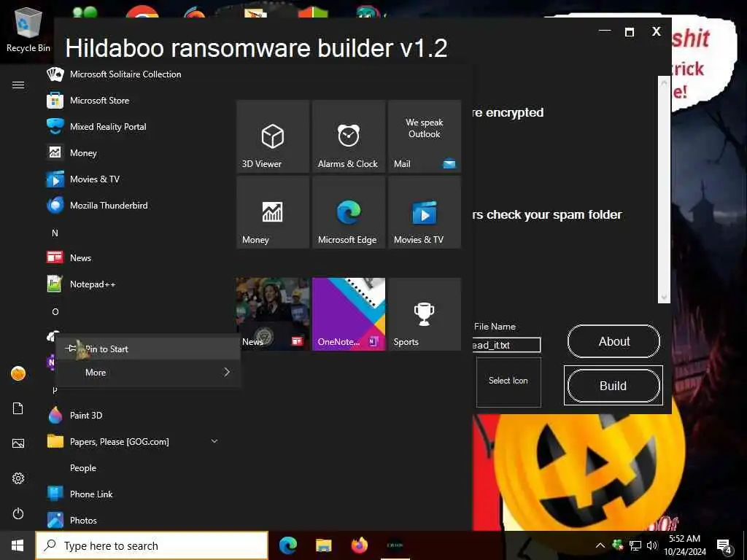The image size is (747, 560).
Task: Open the notification center icon
Action: coord(724,545)
